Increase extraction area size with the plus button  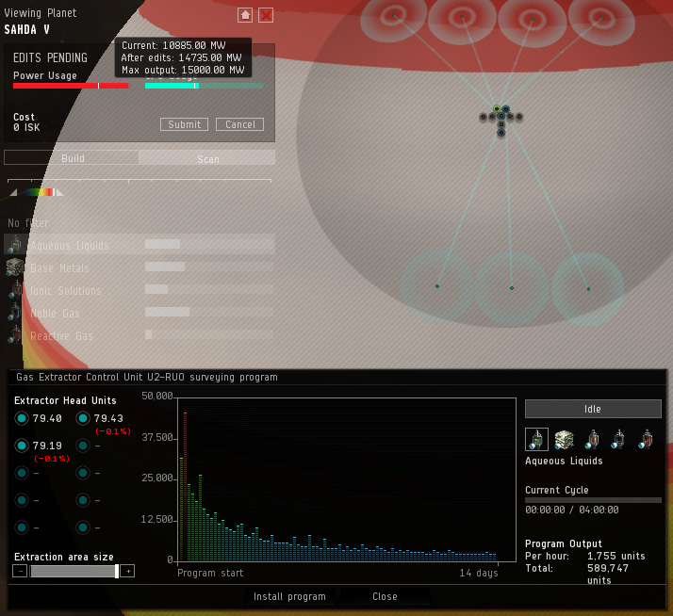click(127, 571)
